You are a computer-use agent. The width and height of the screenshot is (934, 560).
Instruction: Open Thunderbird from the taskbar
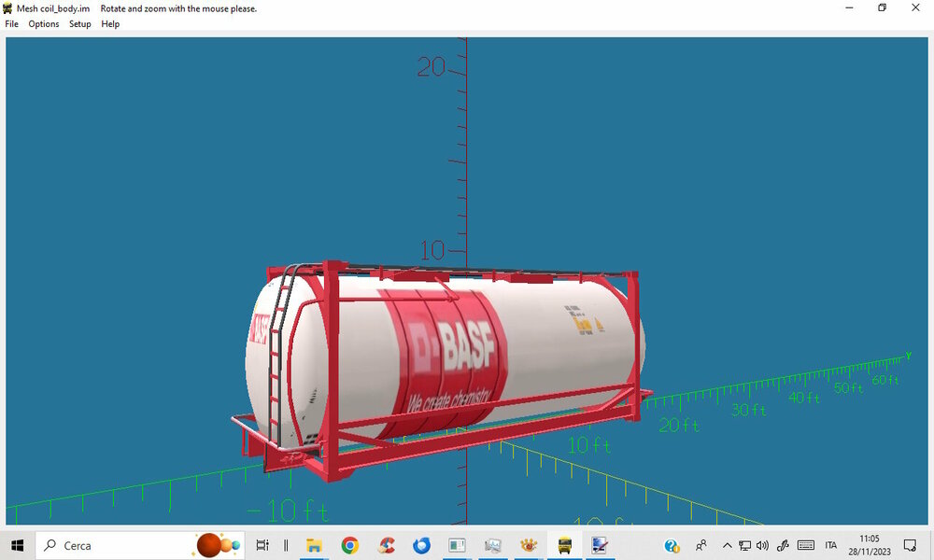[x=422, y=545]
